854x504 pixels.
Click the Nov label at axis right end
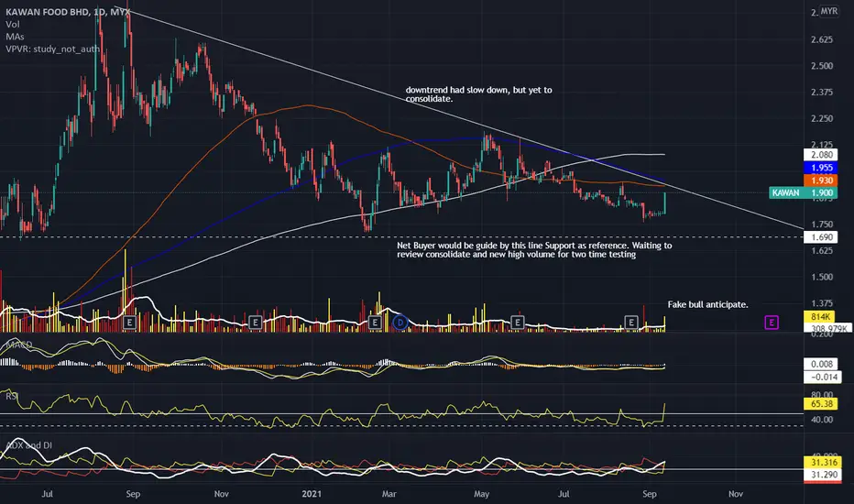coord(735,494)
